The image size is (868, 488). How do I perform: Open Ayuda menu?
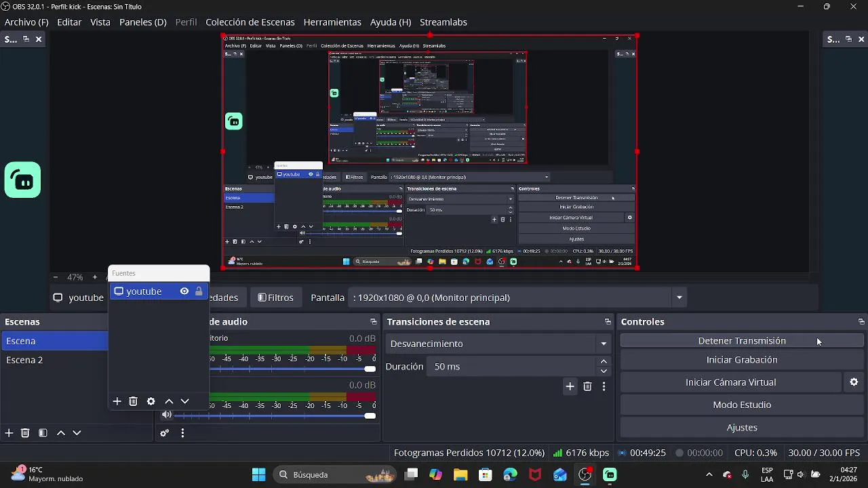tap(391, 22)
